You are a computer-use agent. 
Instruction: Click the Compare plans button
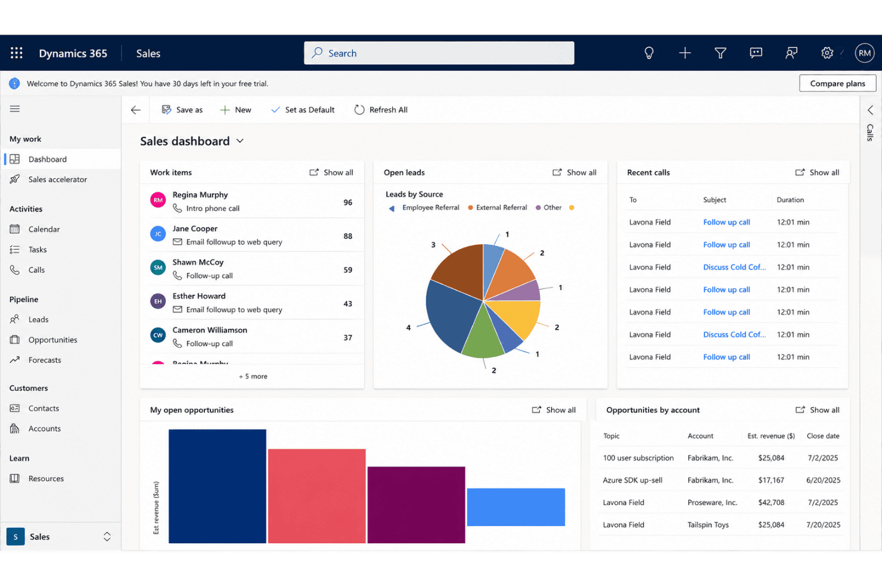click(837, 83)
